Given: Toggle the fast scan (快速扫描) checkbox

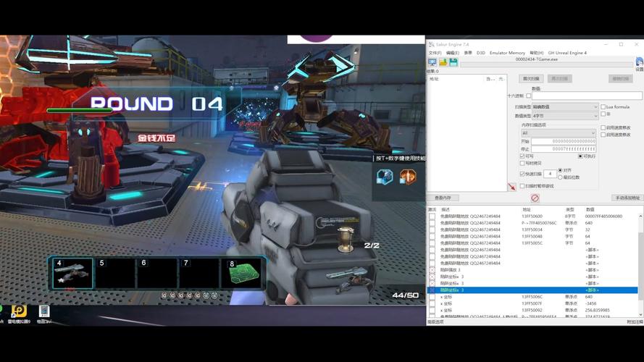Looking at the screenshot, I should [522, 174].
